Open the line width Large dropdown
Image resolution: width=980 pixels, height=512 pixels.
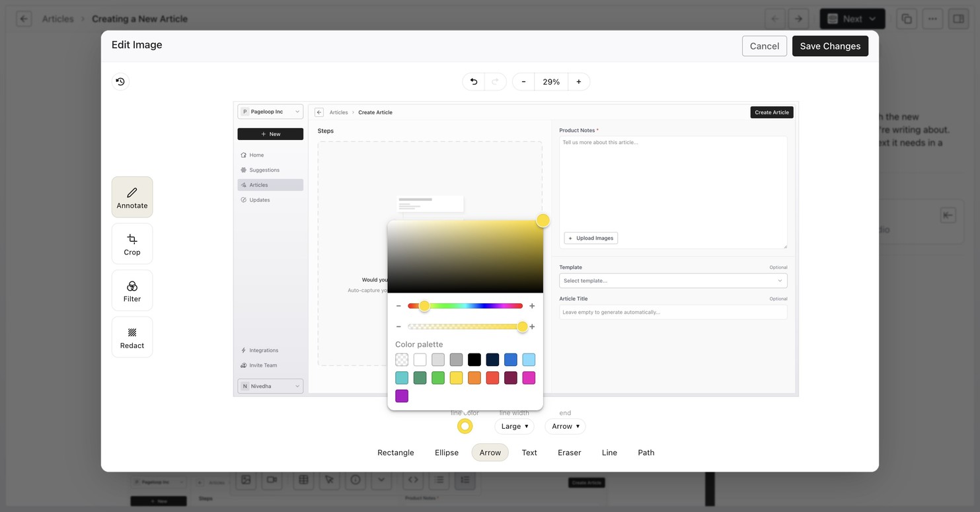pyautogui.click(x=514, y=426)
